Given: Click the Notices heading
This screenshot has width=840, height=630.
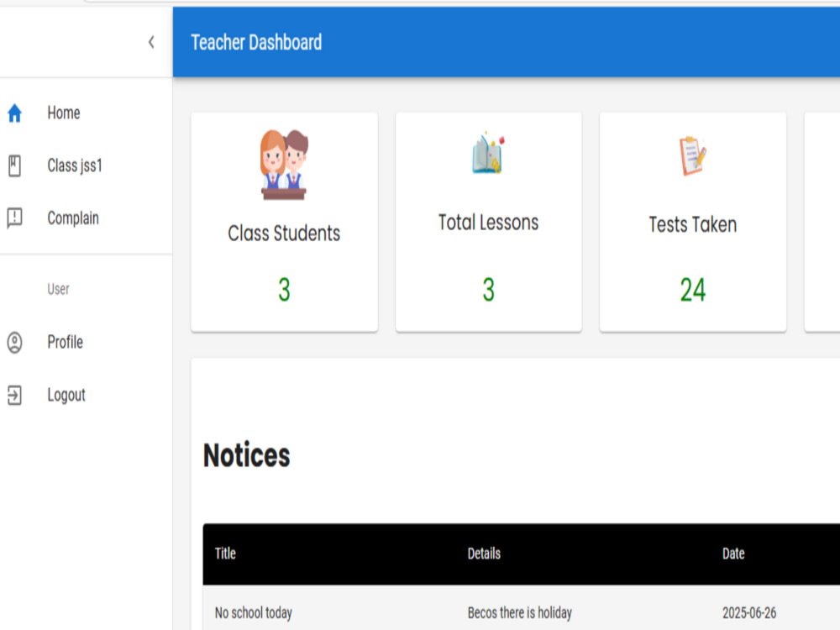Looking at the screenshot, I should [x=246, y=455].
